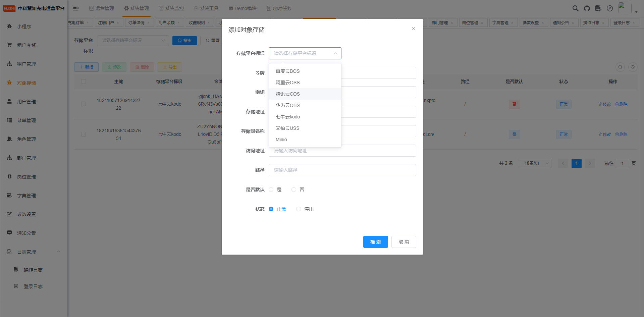Screen dimensions: 644x317
Task: Close the 通知公告 page tab
Action: tap(573, 23)
